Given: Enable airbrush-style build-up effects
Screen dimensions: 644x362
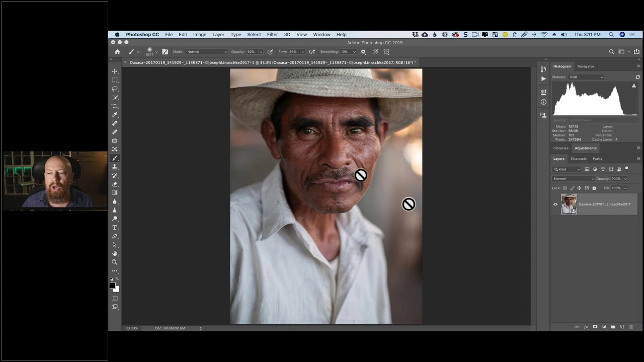Looking at the screenshot, I should point(312,52).
